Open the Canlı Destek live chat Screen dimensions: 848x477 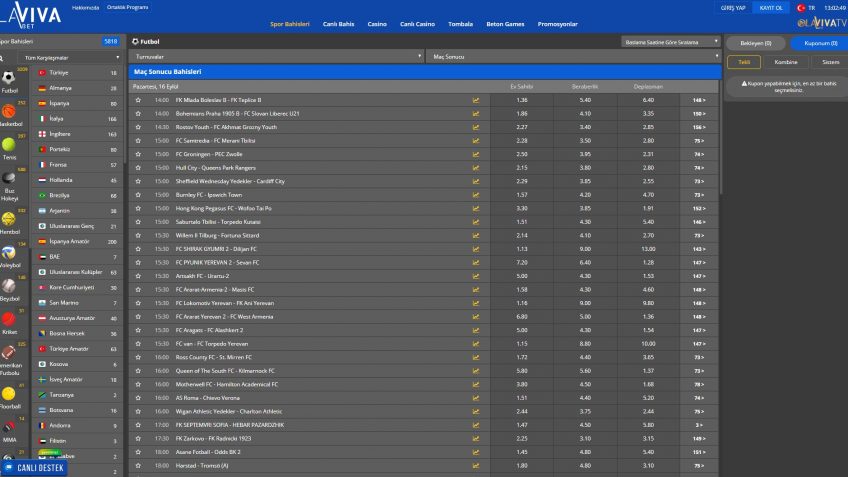35,468
